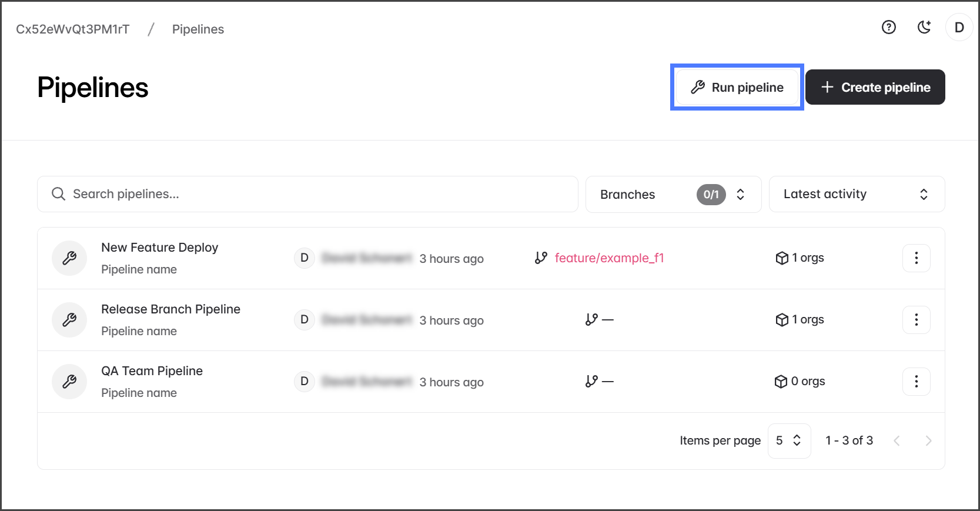Image resolution: width=980 pixels, height=511 pixels.
Task: Navigate to Cx52eWvQt3PM1rT breadcrumb
Action: pyautogui.click(x=73, y=29)
